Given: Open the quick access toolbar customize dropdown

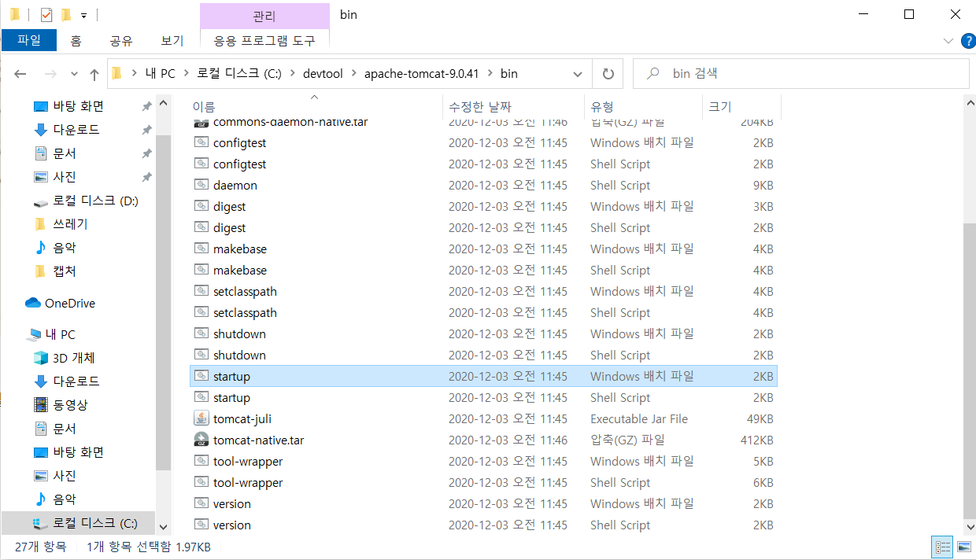Looking at the screenshot, I should 83,14.
